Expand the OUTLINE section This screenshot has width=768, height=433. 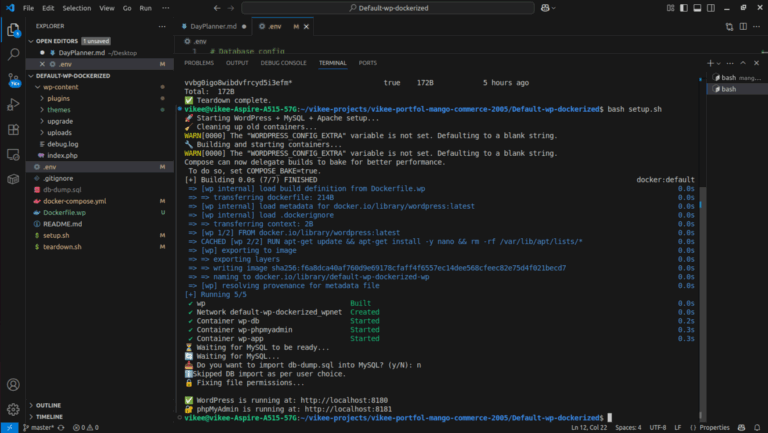click(48, 405)
